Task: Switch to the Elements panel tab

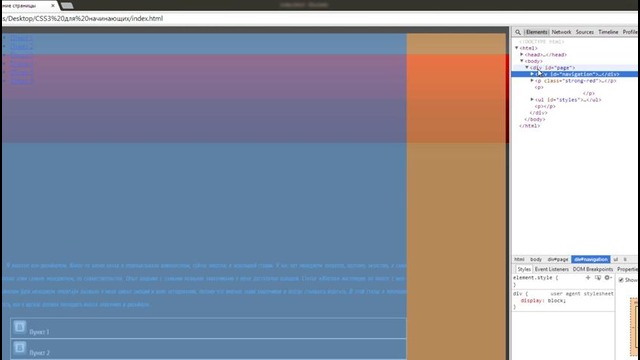Action: [x=536, y=32]
